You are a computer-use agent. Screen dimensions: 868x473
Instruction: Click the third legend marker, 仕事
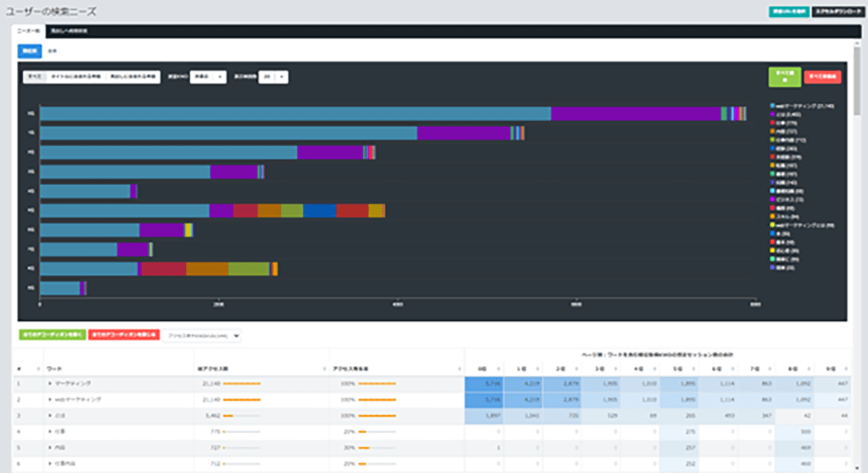[x=773, y=123]
